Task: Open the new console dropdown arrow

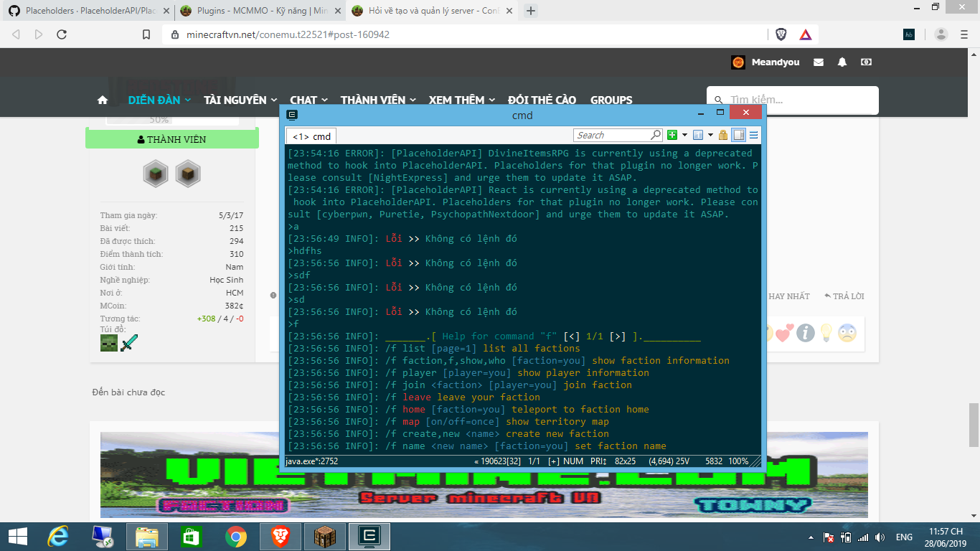Action: (684, 135)
